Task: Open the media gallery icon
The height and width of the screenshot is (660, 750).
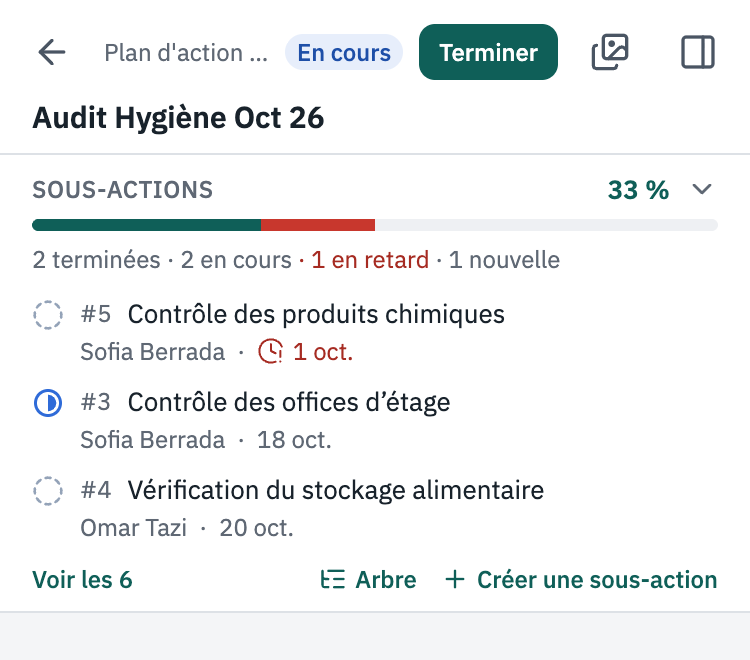Action: (x=610, y=52)
